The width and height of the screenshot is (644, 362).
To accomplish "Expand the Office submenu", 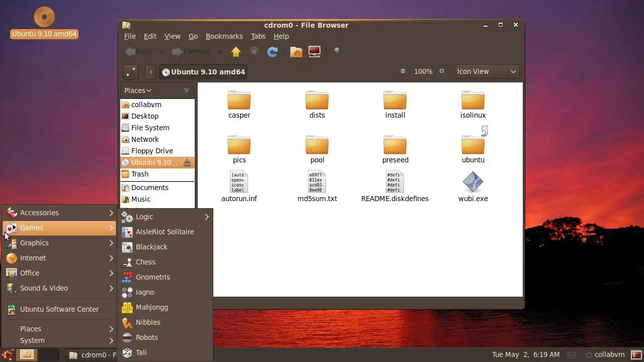I will (x=59, y=273).
